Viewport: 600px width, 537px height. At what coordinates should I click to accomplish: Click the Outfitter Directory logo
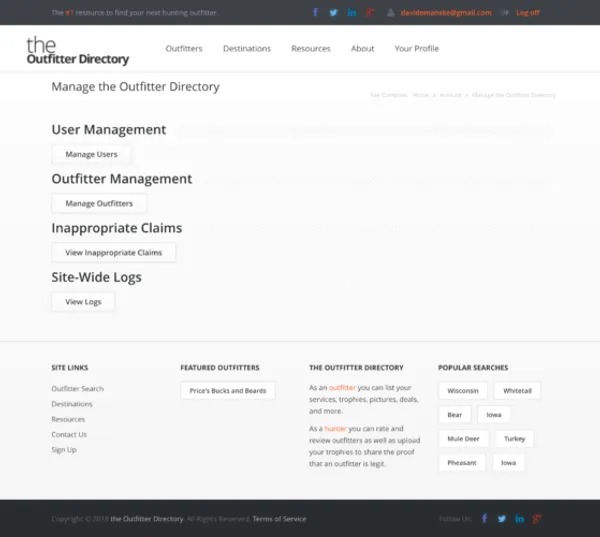(78, 50)
